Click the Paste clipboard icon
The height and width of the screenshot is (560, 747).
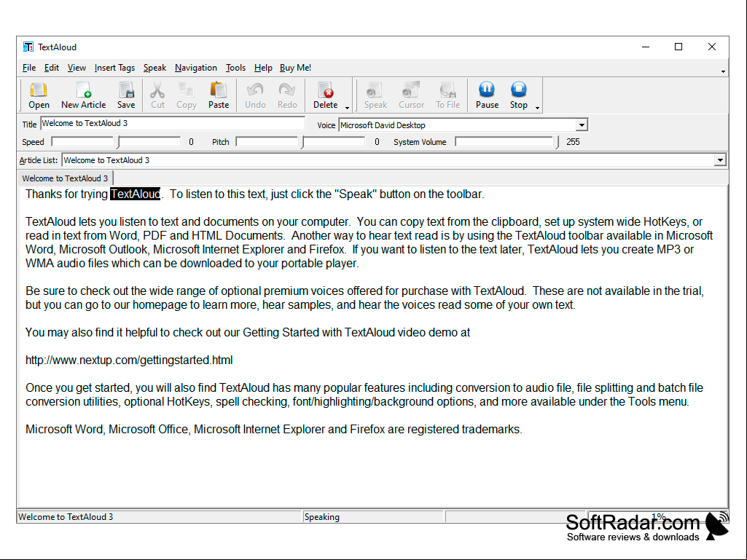(x=219, y=95)
